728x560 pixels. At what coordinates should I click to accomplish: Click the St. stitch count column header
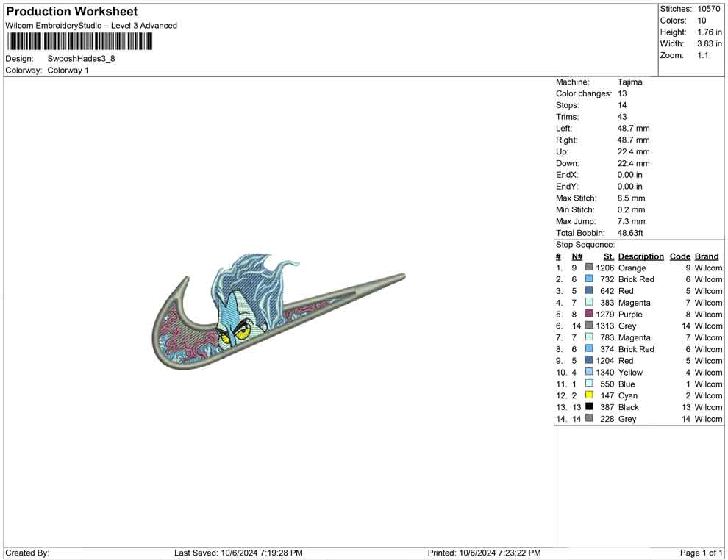click(x=608, y=256)
